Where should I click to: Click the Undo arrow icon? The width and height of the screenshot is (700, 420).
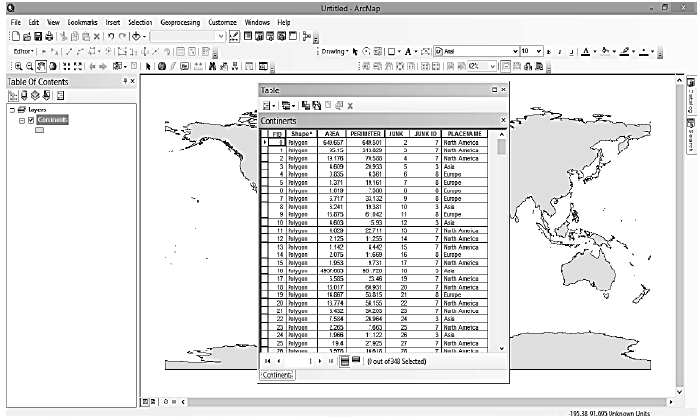tap(109, 36)
